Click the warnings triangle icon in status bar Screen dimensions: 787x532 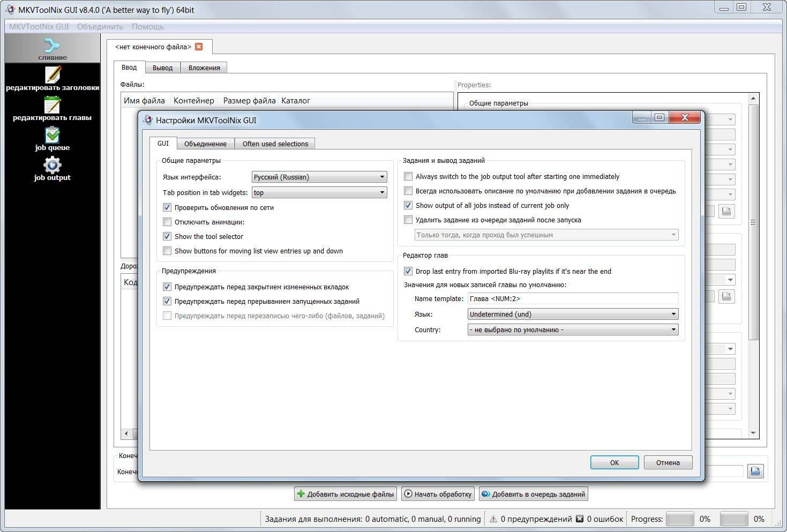pyautogui.click(x=493, y=519)
